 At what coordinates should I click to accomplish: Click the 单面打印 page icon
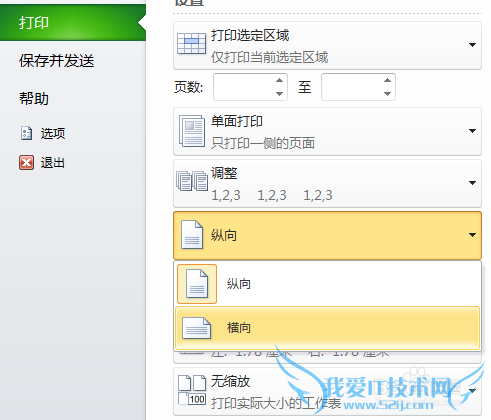tap(192, 131)
